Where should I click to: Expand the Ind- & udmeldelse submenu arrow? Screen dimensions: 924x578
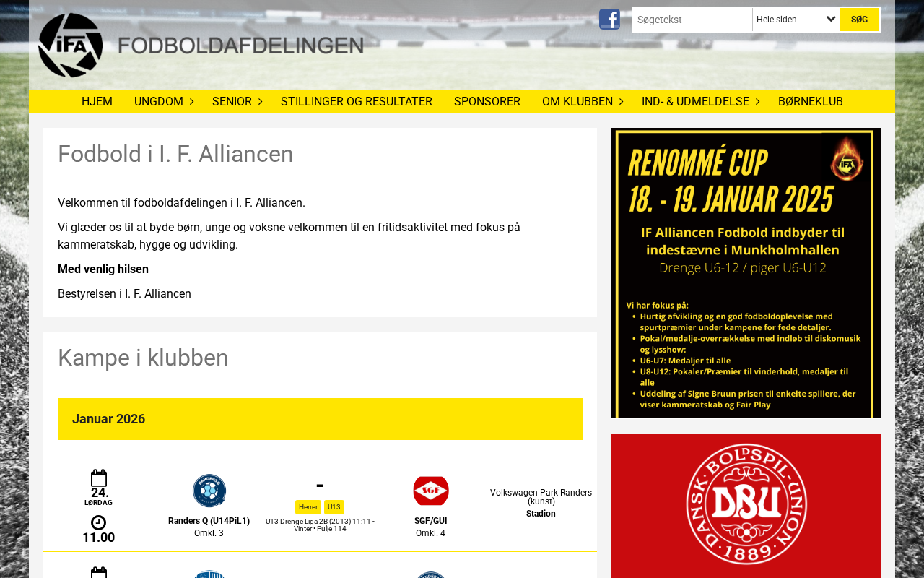pos(757,102)
